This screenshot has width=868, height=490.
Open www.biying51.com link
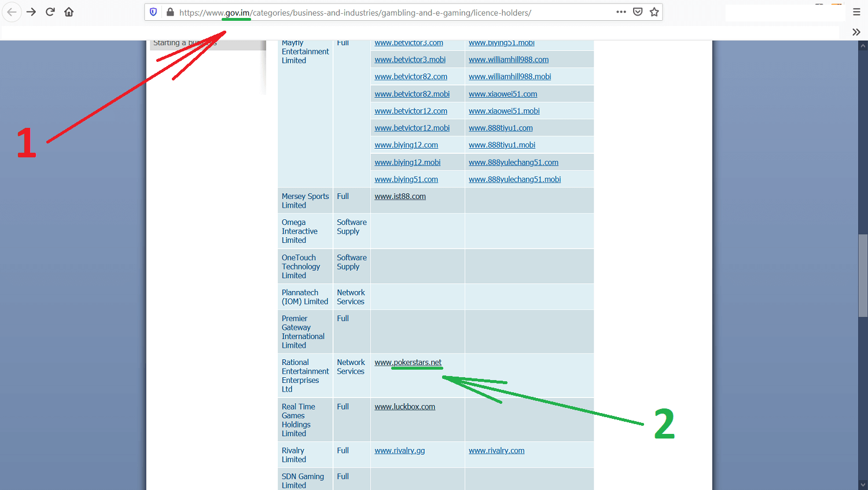pos(406,179)
